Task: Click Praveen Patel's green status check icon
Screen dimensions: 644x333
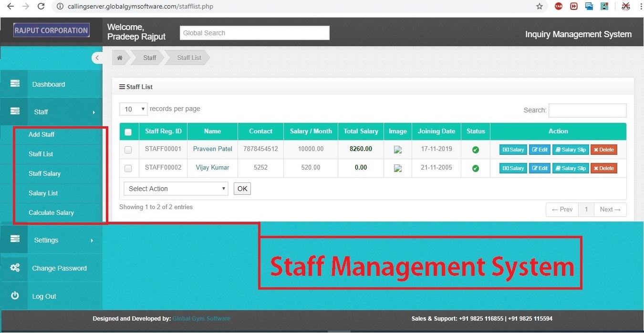Action: (475, 149)
